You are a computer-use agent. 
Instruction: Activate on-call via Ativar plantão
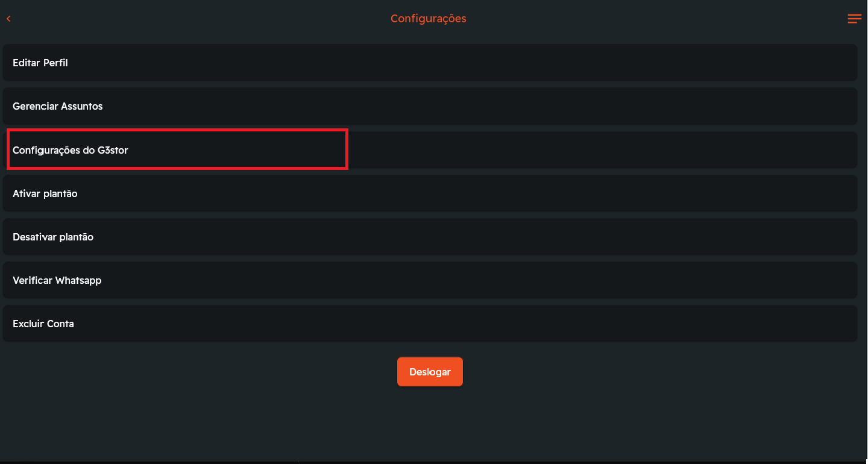(429, 193)
